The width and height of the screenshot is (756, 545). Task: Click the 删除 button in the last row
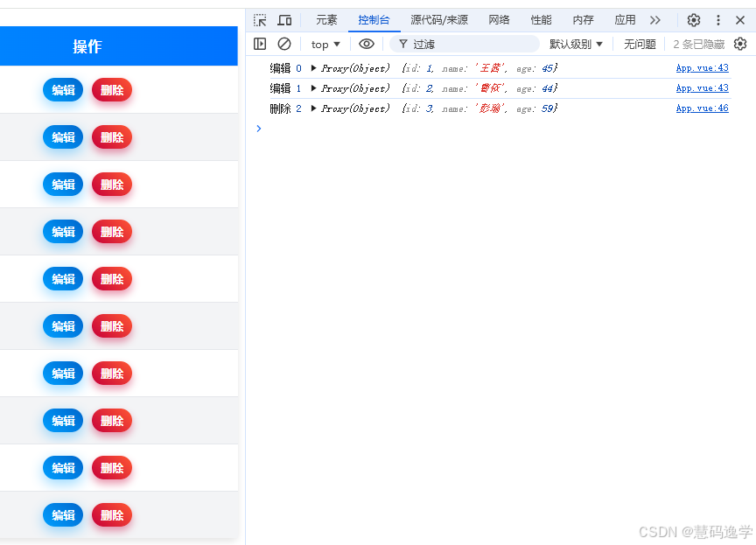112,515
